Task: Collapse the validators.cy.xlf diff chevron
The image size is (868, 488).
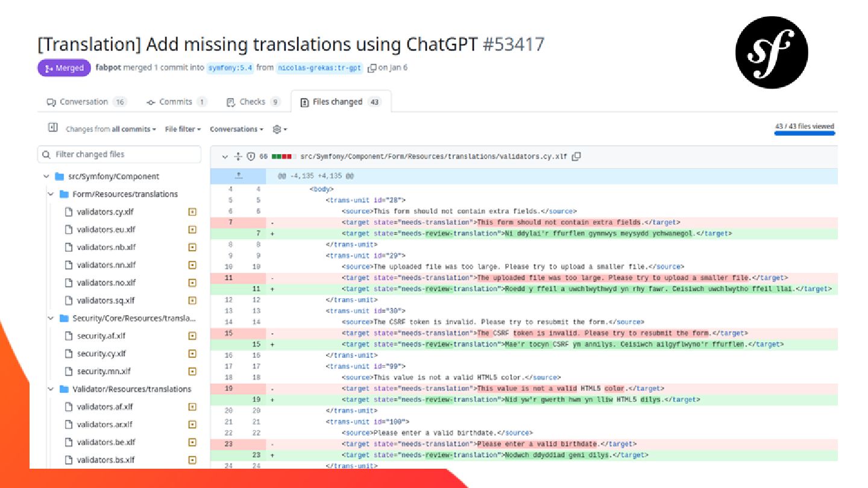Action: point(225,157)
